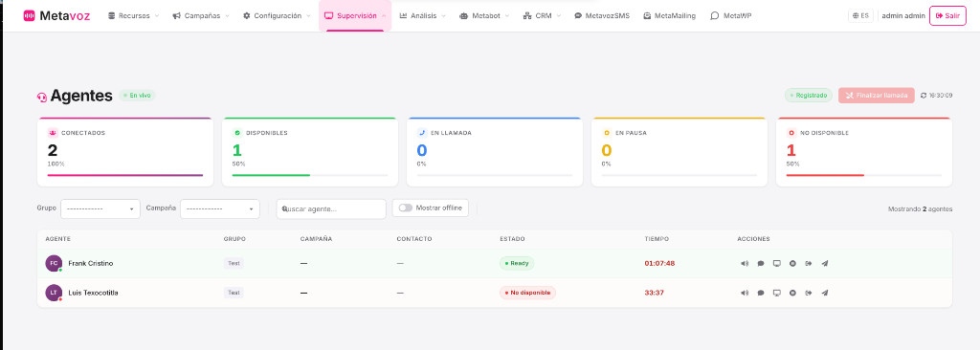Collapse the Supervisión menu

355,15
